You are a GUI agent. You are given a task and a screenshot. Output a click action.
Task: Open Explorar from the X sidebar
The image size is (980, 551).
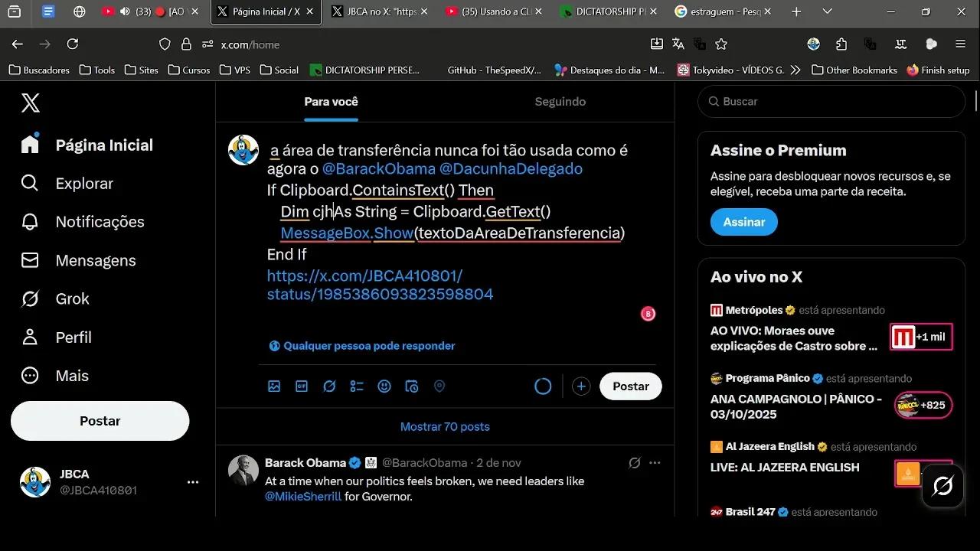pos(67,184)
